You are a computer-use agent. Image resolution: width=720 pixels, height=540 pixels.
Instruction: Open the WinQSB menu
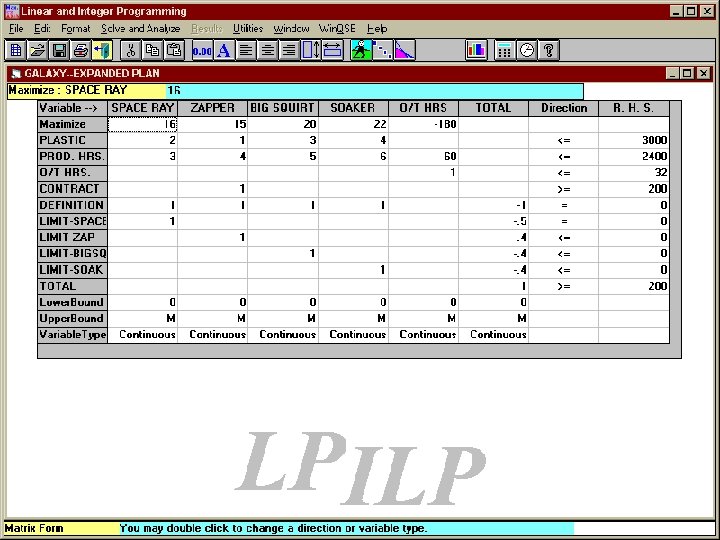(x=338, y=28)
